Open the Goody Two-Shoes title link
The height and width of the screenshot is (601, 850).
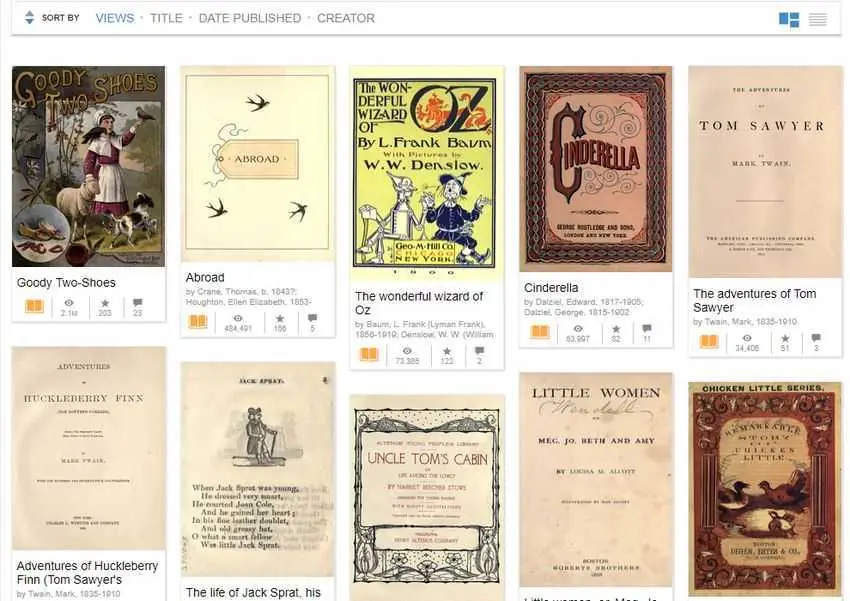(66, 283)
